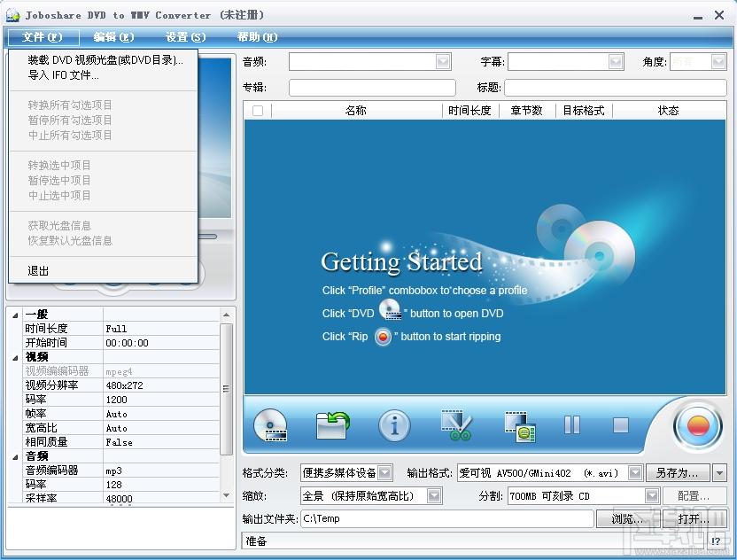Open arrow menu next to 另存为

[x=719, y=472]
